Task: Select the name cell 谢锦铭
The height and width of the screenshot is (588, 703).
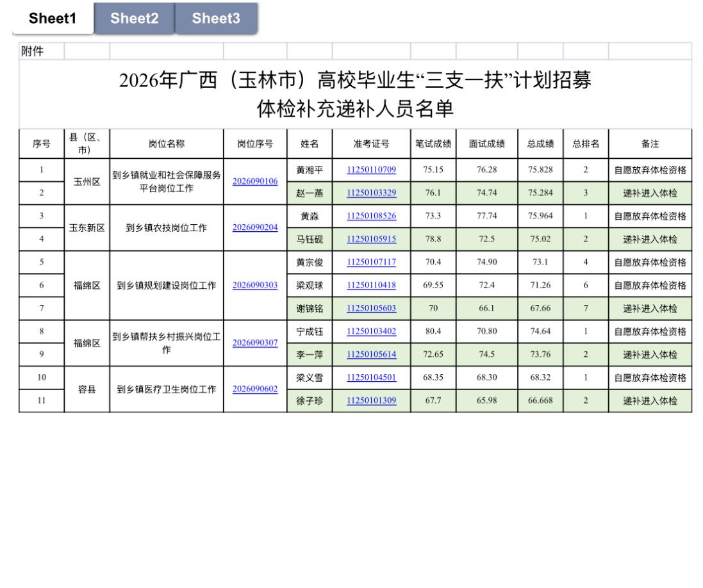Action: point(310,308)
